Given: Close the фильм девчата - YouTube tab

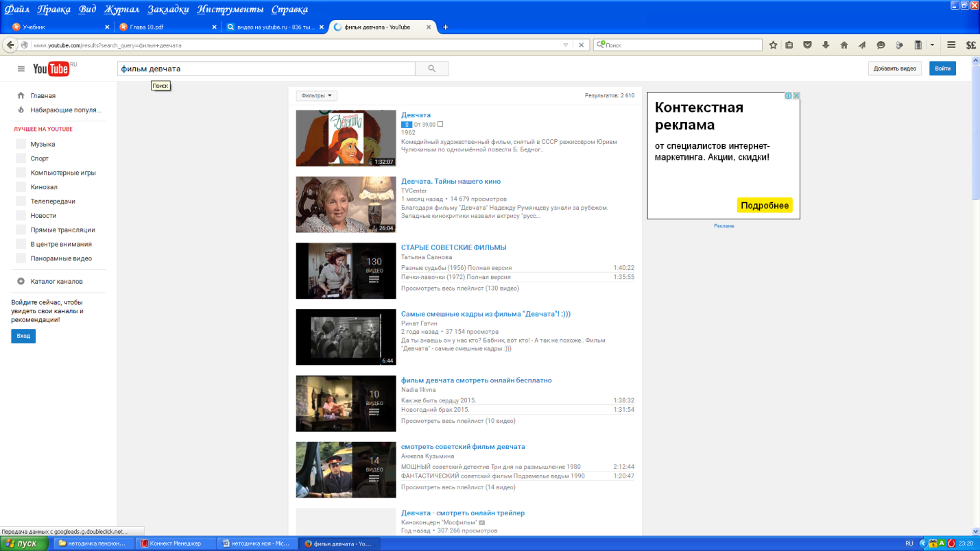Looking at the screenshot, I should [429, 27].
